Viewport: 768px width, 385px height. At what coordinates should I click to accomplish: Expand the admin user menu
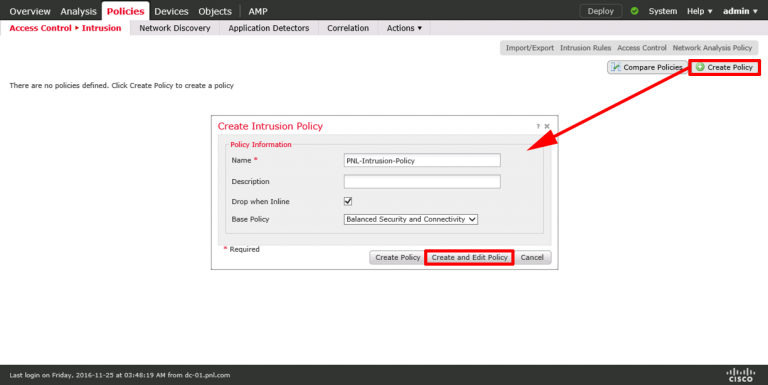pos(740,11)
